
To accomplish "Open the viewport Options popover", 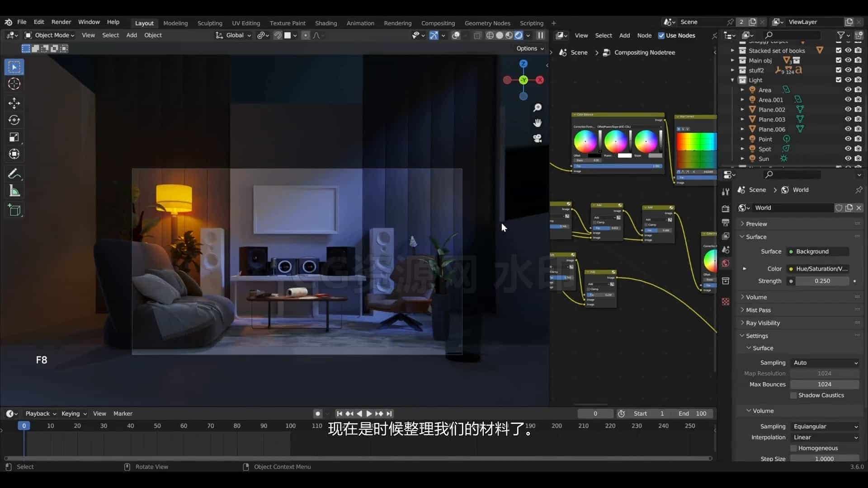I will [530, 48].
